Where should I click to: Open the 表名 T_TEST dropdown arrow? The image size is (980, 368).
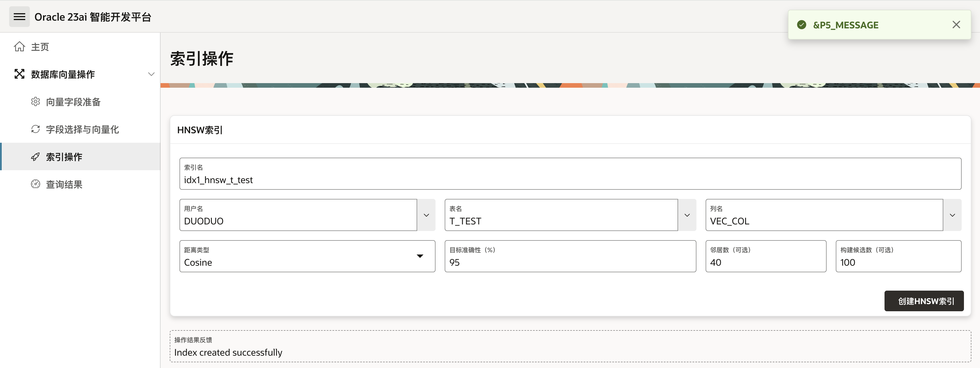point(687,215)
